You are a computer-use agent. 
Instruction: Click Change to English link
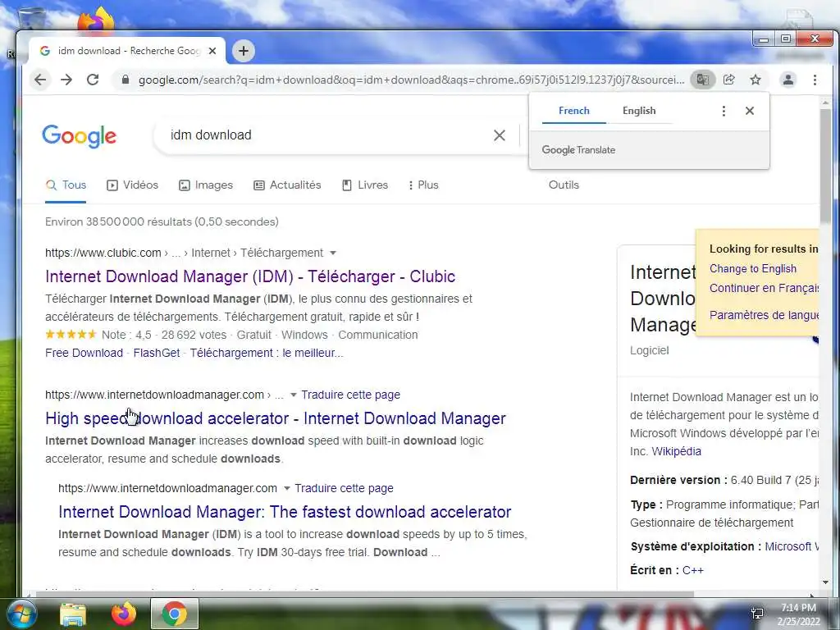coord(753,269)
